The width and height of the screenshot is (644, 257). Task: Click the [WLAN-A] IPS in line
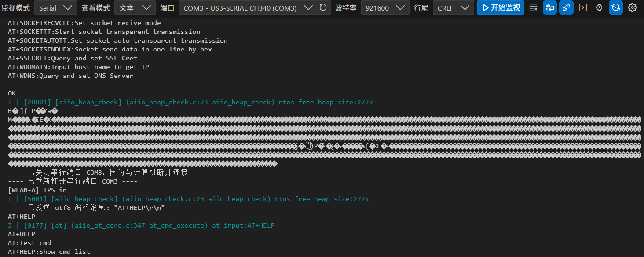[x=37, y=190]
